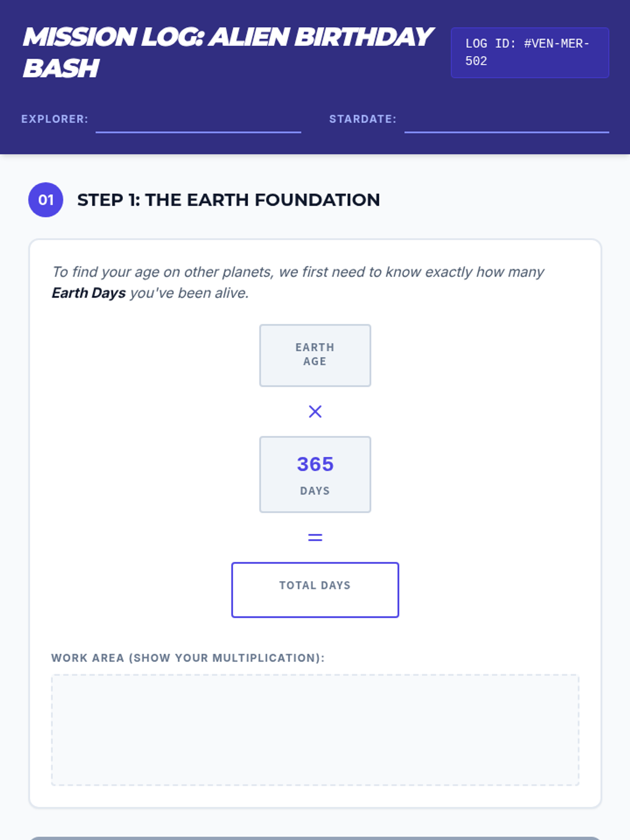Select the 365 Days box
Viewport: 630px width, 840px height.
(x=315, y=475)
